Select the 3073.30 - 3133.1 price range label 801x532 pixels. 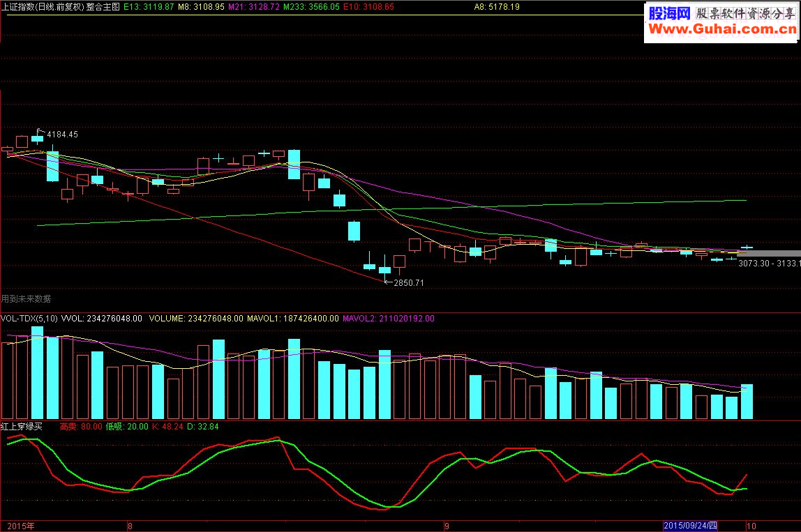(x=769, y=264)
